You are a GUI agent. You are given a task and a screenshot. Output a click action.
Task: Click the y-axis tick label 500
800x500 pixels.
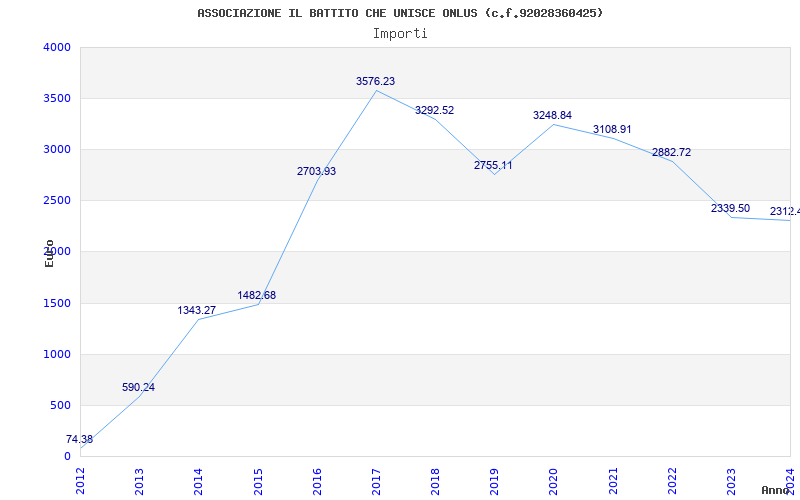61,406
